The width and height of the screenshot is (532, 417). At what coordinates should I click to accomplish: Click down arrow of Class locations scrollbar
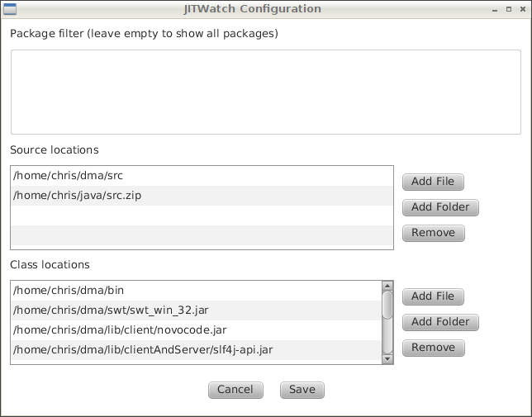tap(387, 358)
